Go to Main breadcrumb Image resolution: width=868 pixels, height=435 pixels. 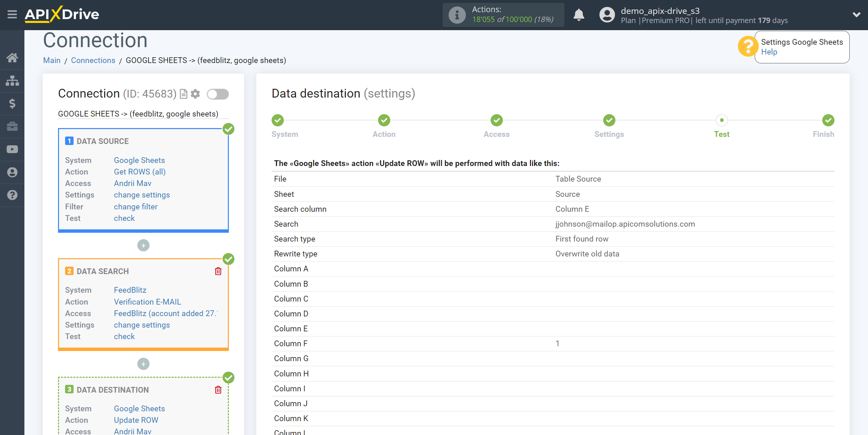coord(52,60)
